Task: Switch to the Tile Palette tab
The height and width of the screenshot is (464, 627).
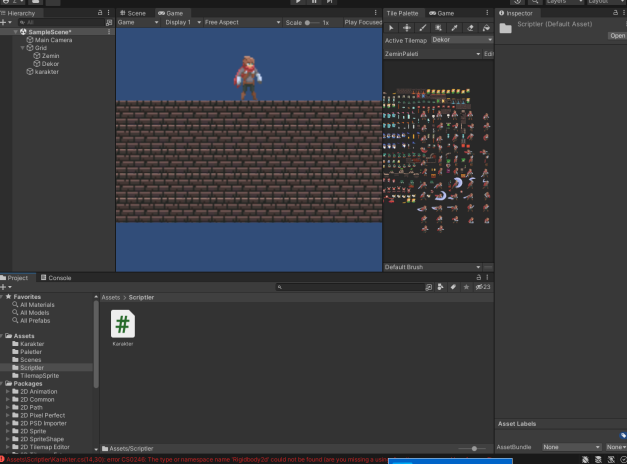Action: point(402,13)
